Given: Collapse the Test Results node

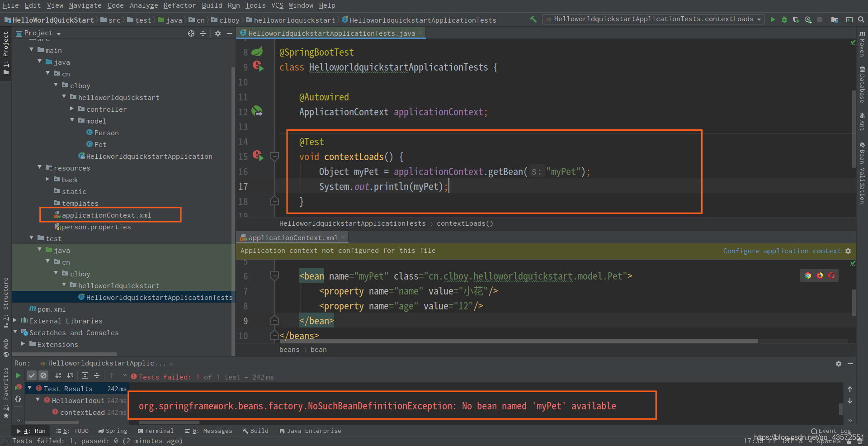Looking at the screenshot, I should point(30,388).
